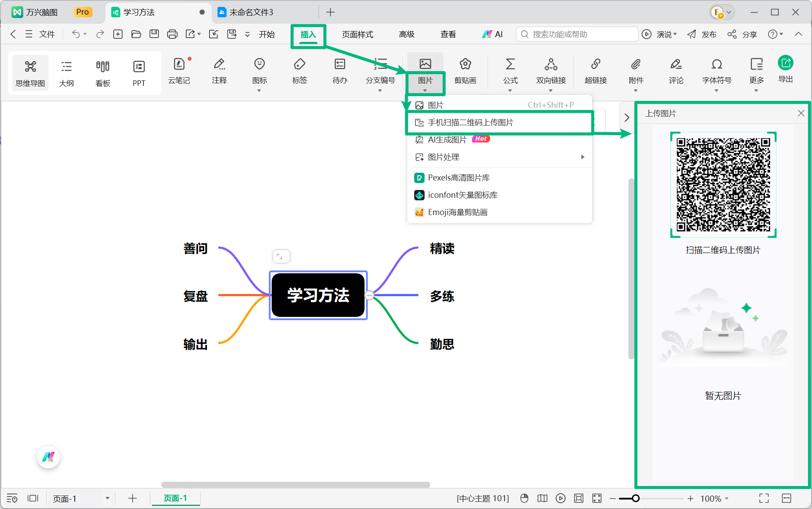This screenshot has width=812, height=509.
Task: Open Emoji海量剪贴画 option
Action: [x=499, y=212]
